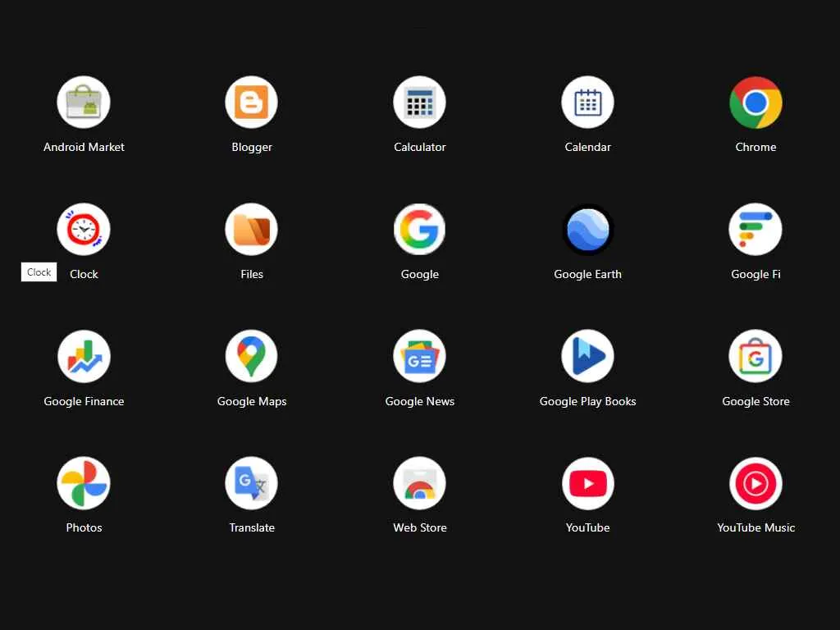The width and height of the screenshot is (840, 630).
Task: Open the YouTube Music icon
Action: [x=756, y=483]
